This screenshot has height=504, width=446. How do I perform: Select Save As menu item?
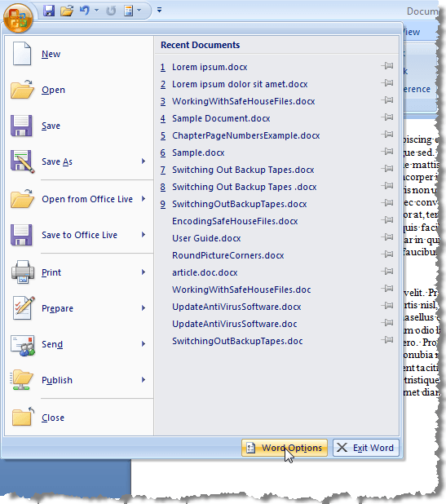(x=79, y=161)
